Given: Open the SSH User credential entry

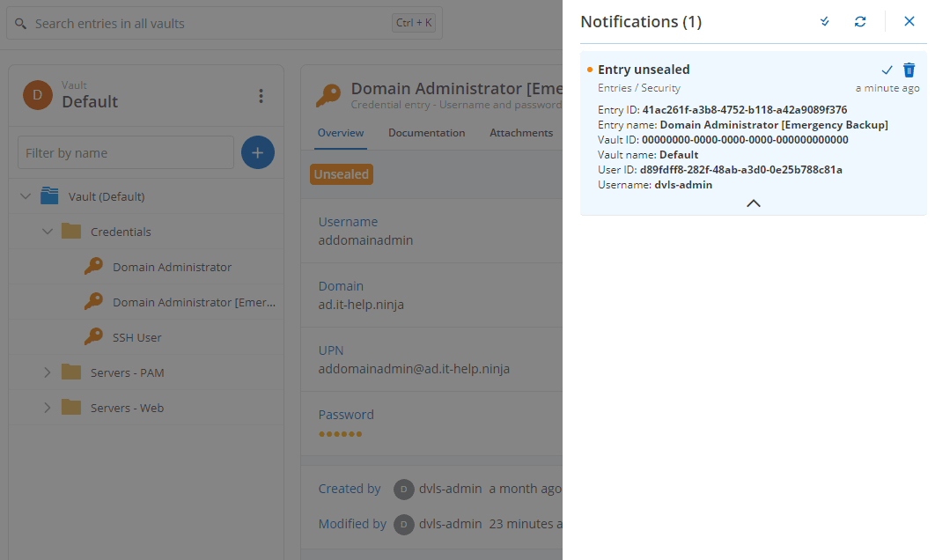Looking at the screenshot, I should (136, 337).
